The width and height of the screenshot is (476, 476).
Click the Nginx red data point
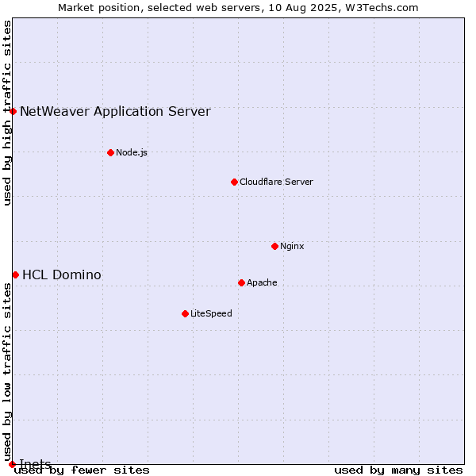click(274, 246)
